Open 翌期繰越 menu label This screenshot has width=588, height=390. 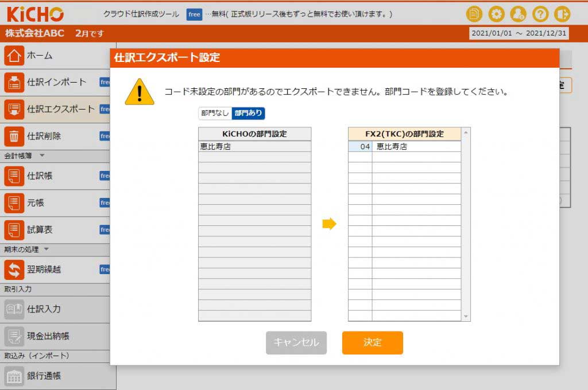[x=44, y=270]
